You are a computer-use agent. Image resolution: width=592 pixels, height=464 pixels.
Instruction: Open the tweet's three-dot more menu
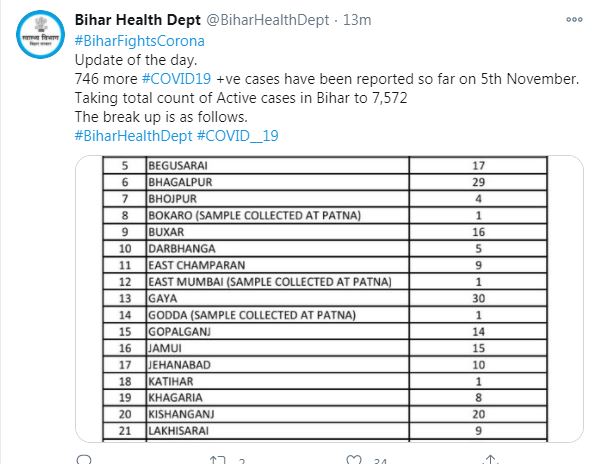click(x=574, y=20)
